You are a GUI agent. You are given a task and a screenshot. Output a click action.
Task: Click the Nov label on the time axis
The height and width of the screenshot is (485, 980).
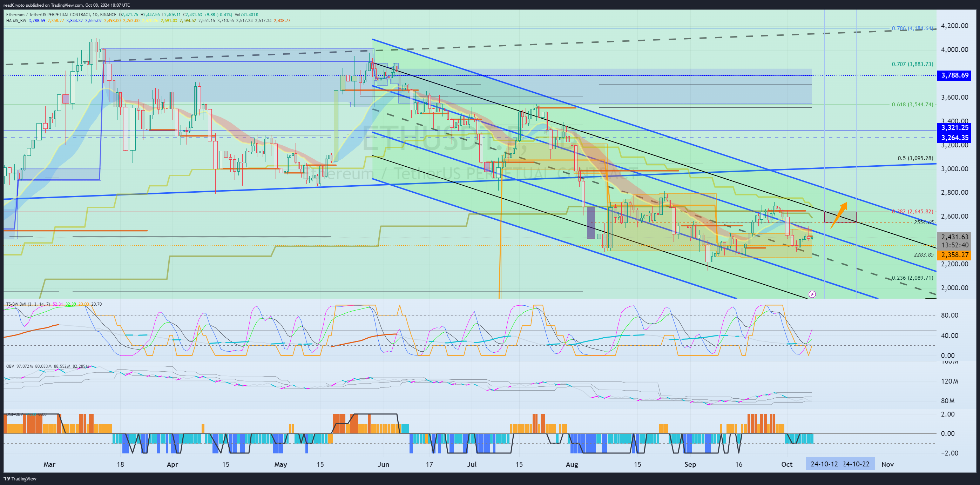887,464
